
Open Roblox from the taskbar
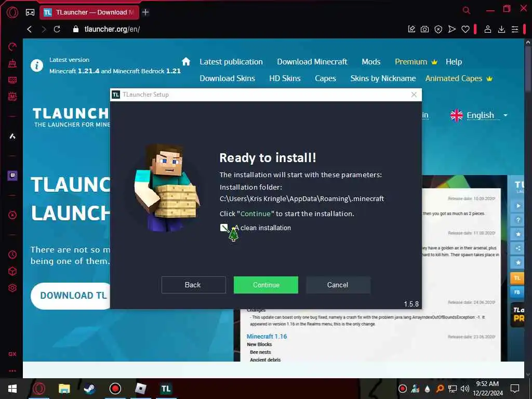(x=140, y=389)
